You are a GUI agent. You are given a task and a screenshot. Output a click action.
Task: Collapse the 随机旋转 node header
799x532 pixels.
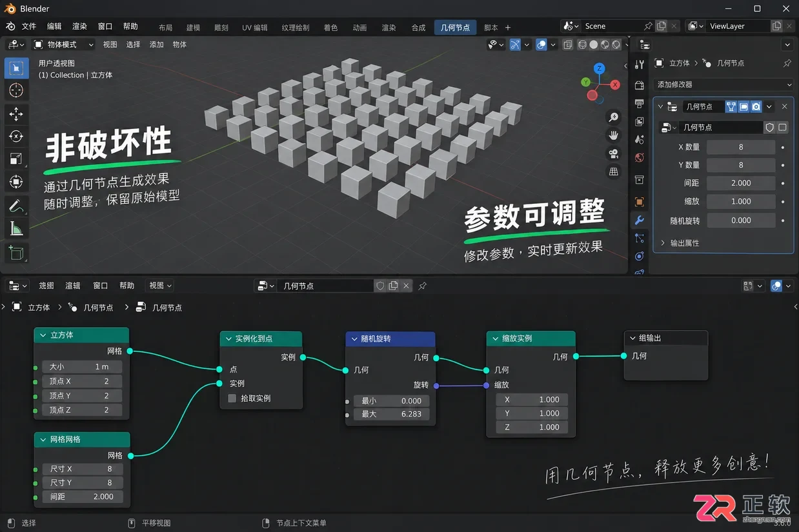(x=354, y=339)
